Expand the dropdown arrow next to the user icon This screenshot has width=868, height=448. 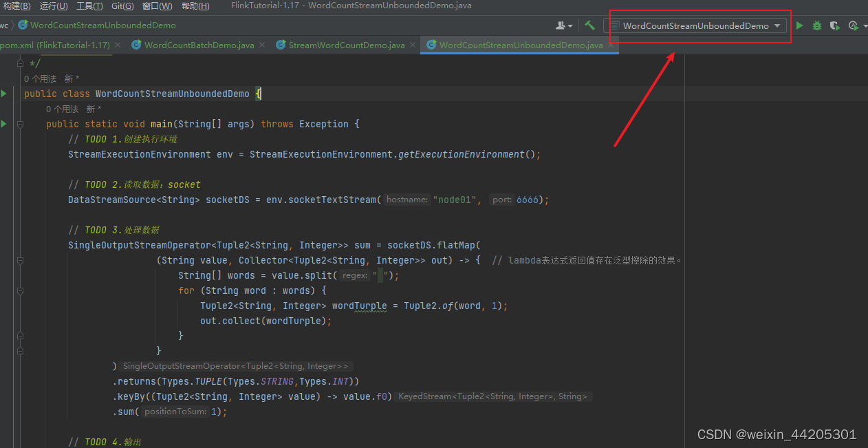569,25
